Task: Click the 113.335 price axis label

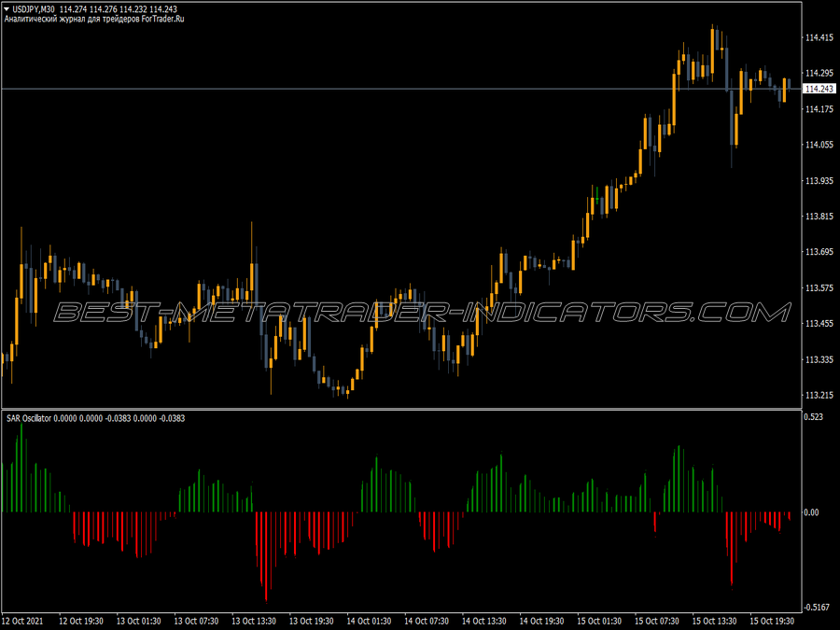Action: click(819, 360)
